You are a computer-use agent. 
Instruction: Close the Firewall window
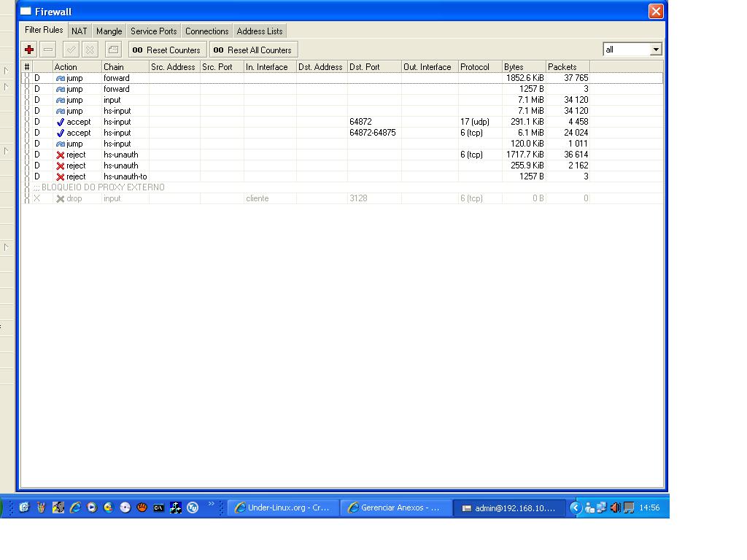click(656, 11)
